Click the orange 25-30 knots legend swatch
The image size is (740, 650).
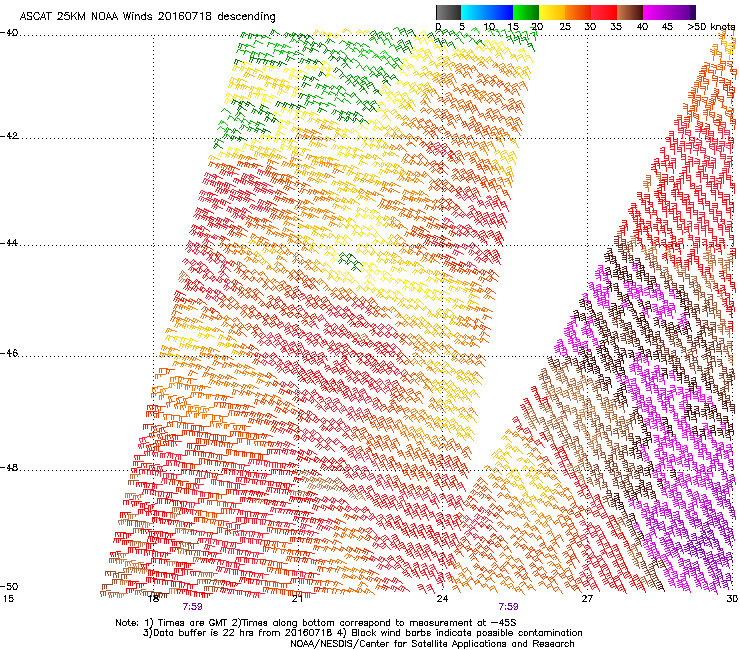tap(578, 12)
